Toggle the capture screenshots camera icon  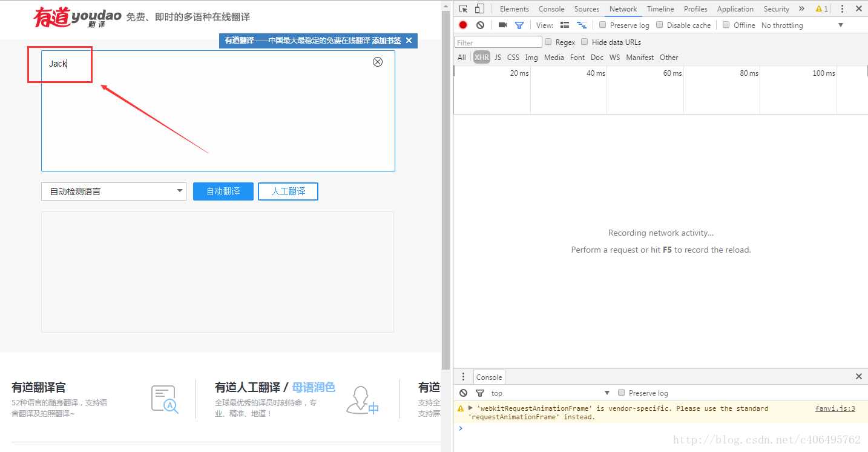pyautogui.click(x=502, y=25)
